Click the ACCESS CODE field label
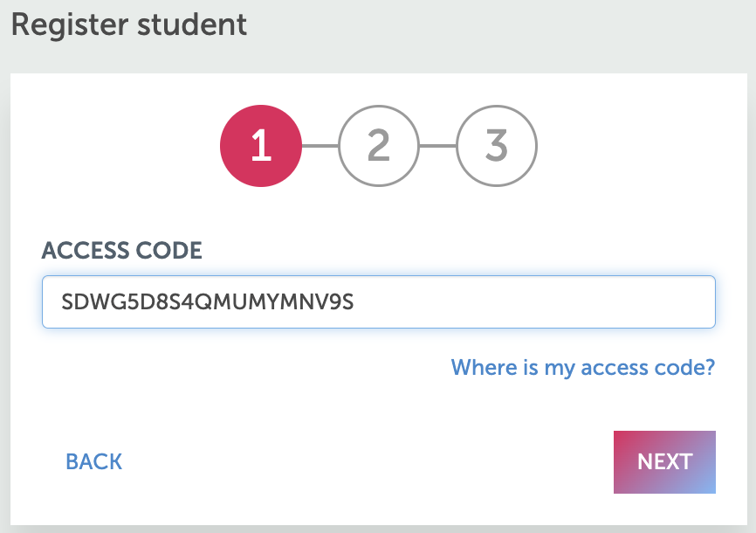Image resolution: width=756 pixels, height=533 pixels. (122, 251)
